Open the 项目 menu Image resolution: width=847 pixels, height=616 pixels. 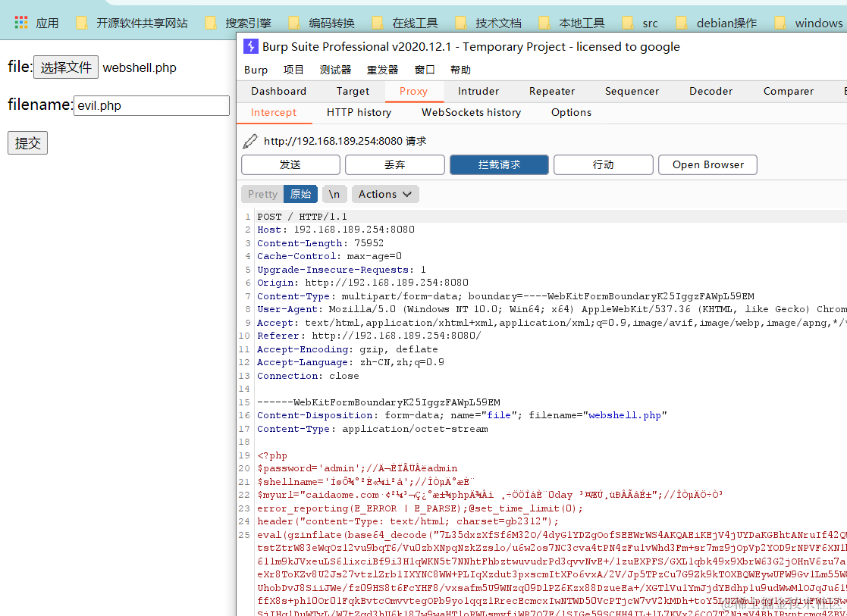tap(294, 70)
